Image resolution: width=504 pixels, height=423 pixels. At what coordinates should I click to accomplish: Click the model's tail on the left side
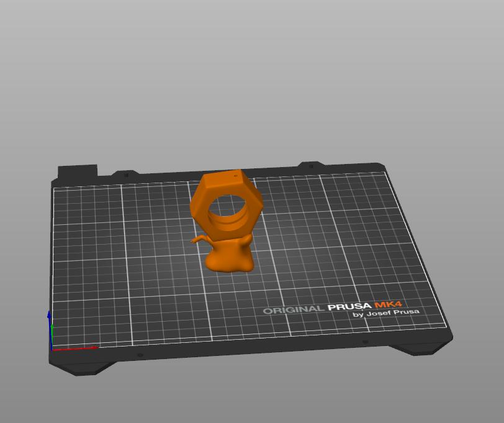200,239
